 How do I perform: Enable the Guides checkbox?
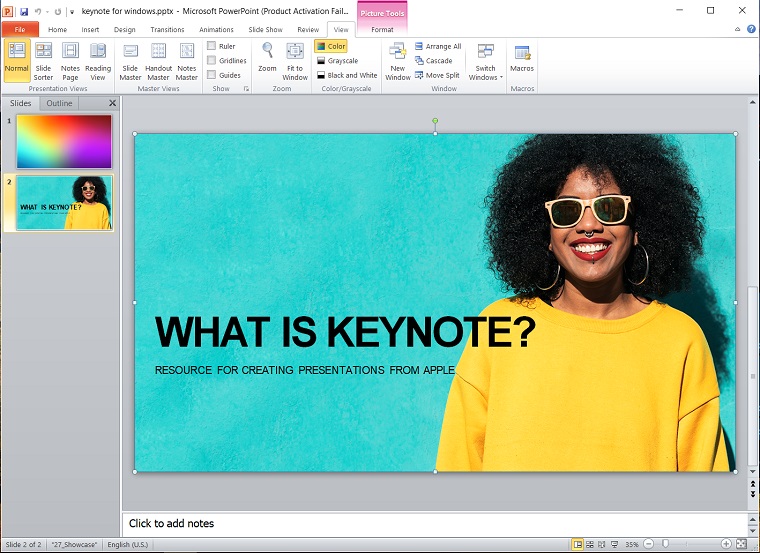tap(211, 75)
